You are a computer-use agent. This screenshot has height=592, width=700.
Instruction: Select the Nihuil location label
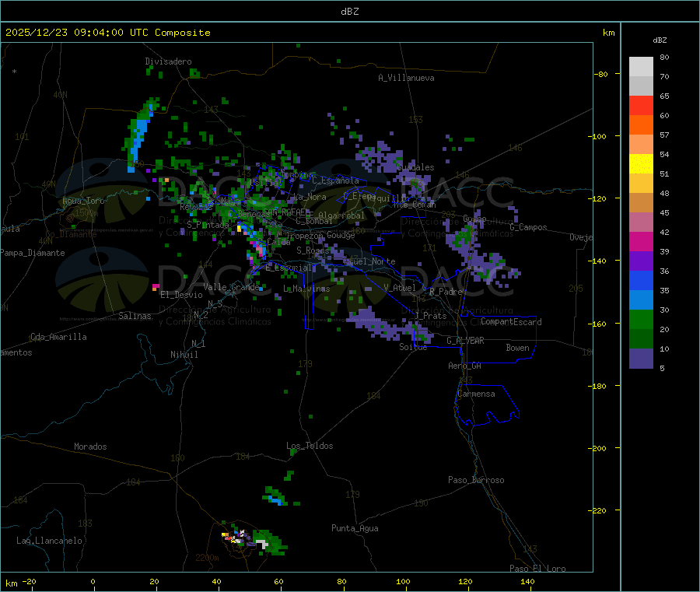pos(184,355)
